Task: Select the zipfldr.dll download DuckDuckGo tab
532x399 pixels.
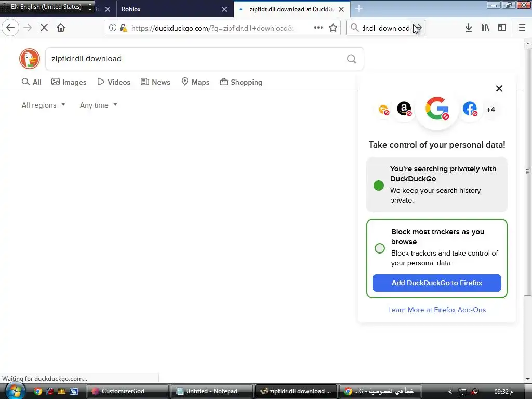Action: 292,9
